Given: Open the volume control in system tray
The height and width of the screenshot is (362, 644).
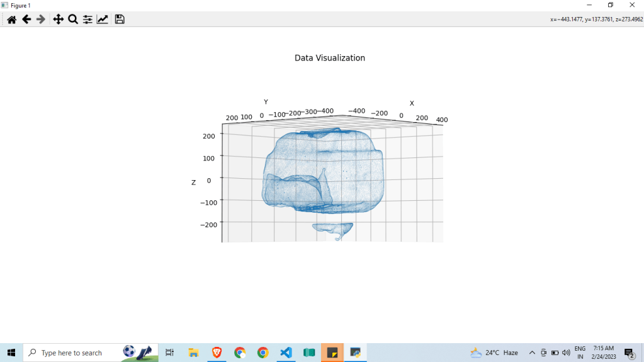Looking at the screenshot, I should click(x=566, y=353).
